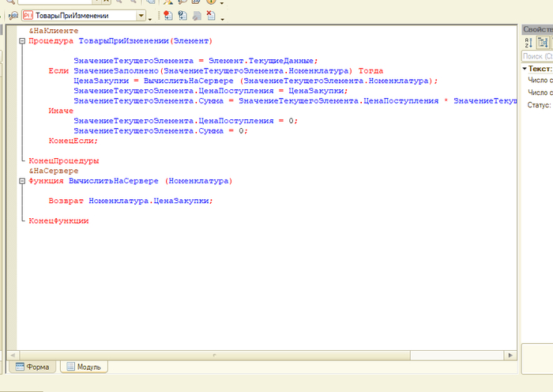This screenshot has height=392, width=553.
Task: Switch to the Модуль tab
Action: click(x=82, y=367)
